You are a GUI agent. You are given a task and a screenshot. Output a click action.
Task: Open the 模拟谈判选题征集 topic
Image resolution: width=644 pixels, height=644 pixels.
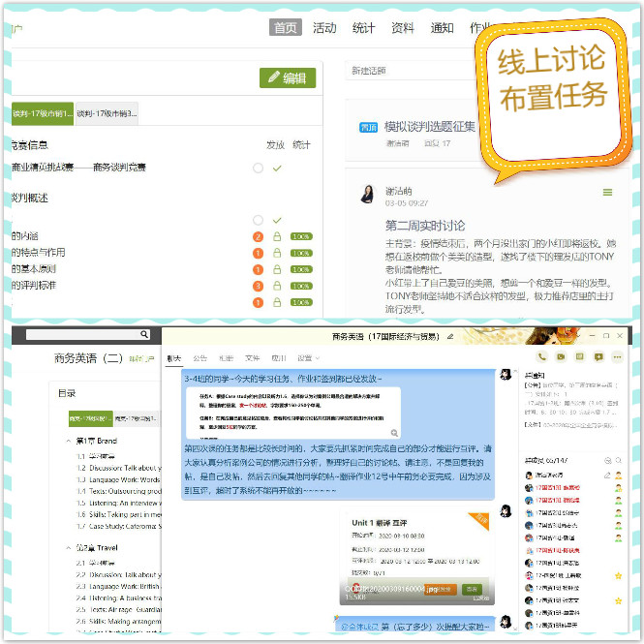pos(430,127)
